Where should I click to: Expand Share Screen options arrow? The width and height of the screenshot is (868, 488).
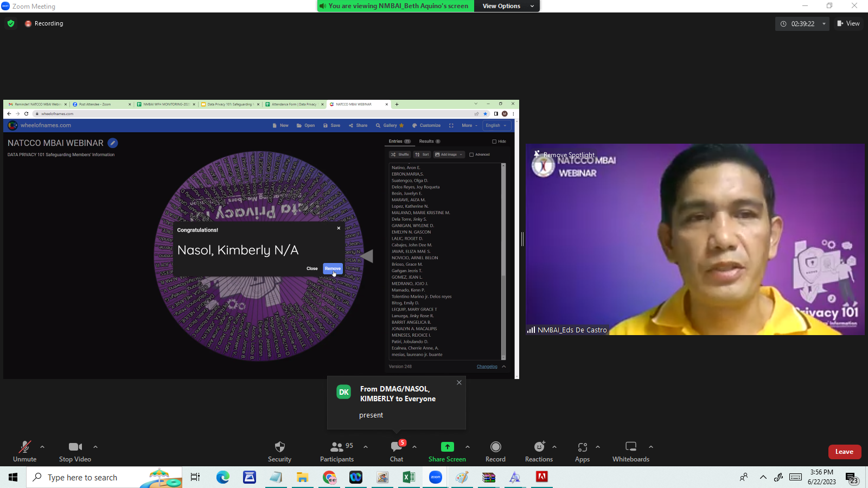click(468, 447)
